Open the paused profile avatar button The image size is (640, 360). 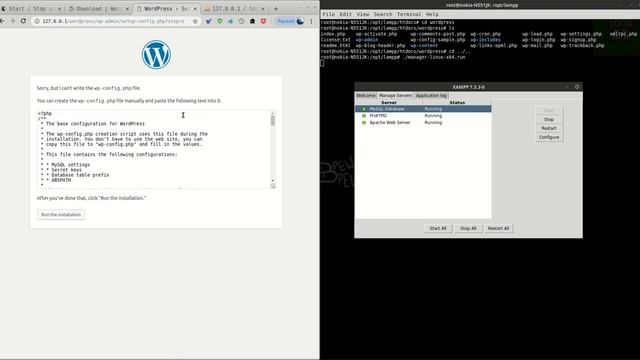pyautogui.click(x=290, y=21)
